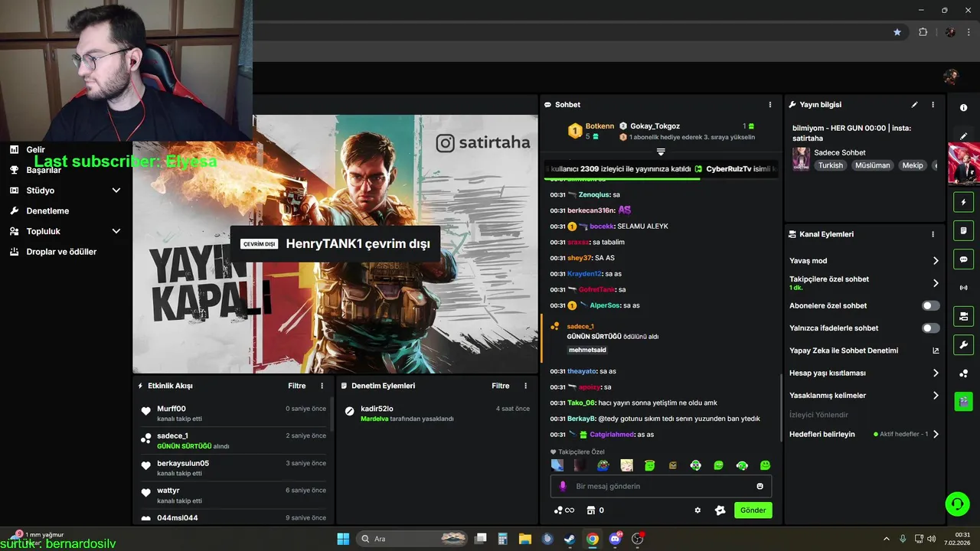The image size is (980, 551).
Task: Open emoji picker in chat input
Action: click(759, 486)
